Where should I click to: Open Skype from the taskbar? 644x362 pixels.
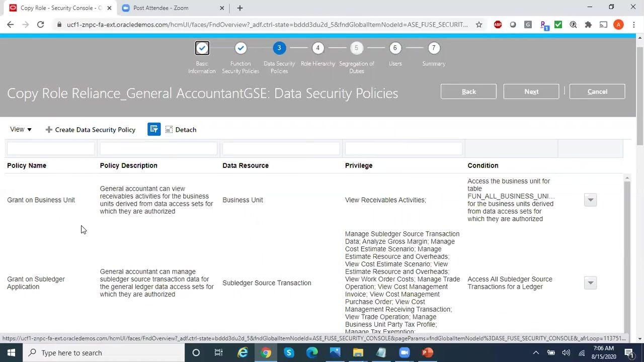pos(289,352)
